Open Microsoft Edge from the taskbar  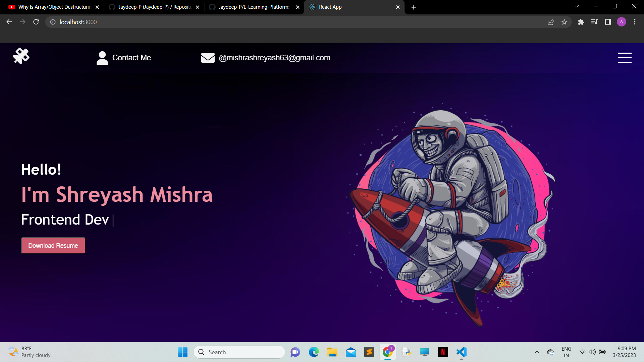click(x=314, y=352)
